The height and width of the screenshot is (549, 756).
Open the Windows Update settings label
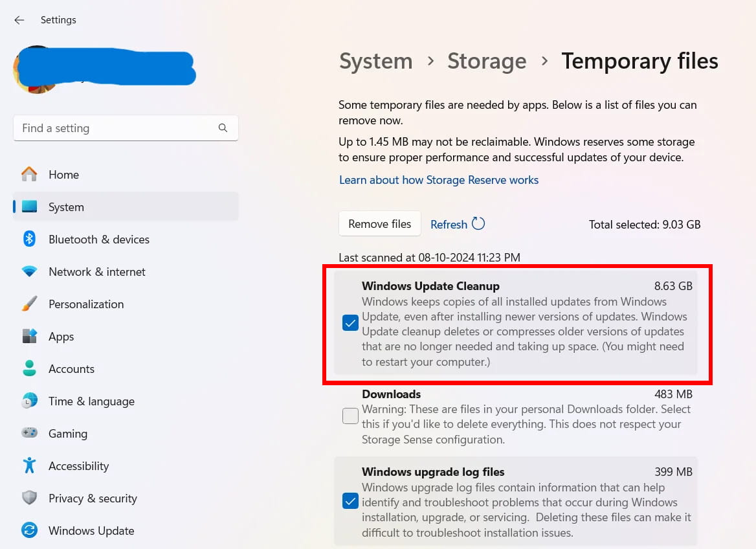(91, 531)
